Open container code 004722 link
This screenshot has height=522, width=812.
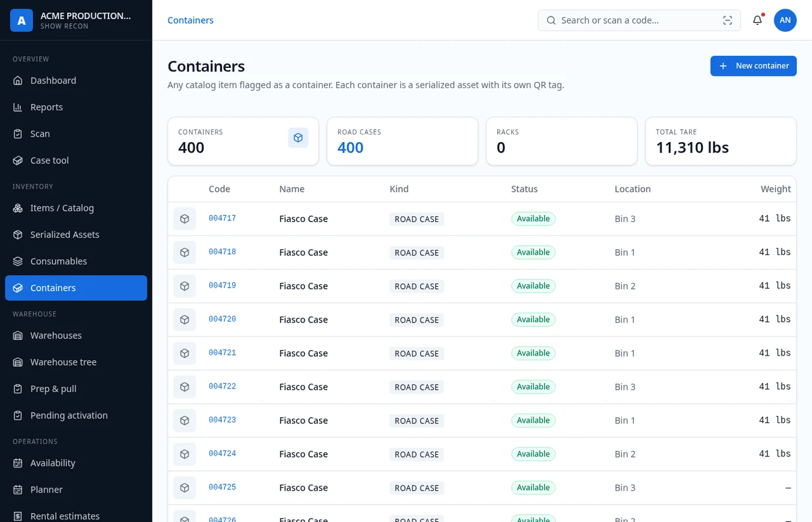pyautogui.click(x=222, y=387)
